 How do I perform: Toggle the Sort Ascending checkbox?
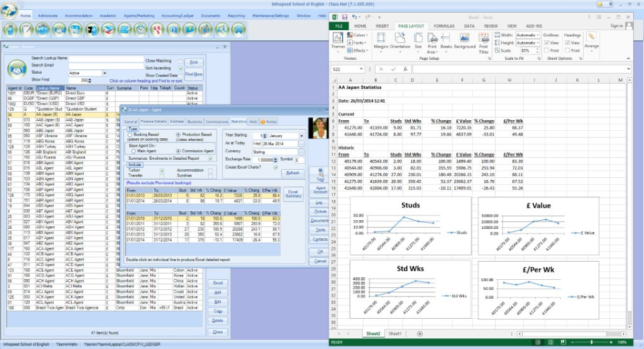[180, 68]
